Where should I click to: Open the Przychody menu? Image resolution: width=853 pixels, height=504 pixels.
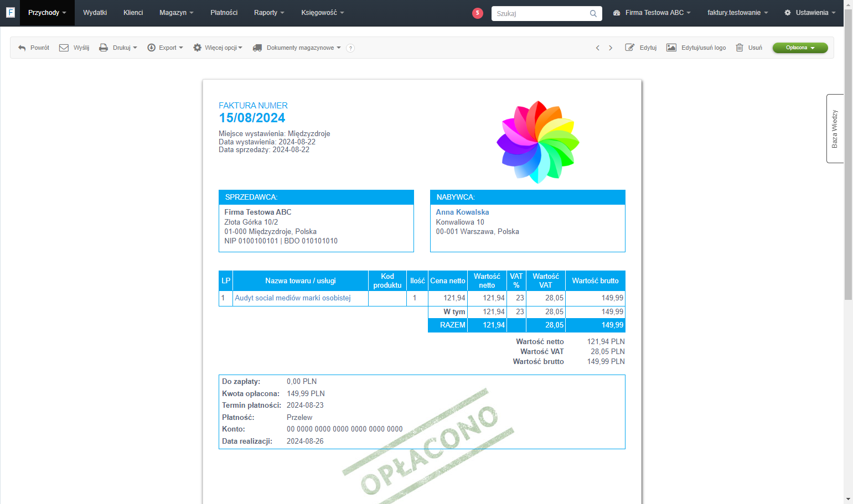(x=47, y=13)
